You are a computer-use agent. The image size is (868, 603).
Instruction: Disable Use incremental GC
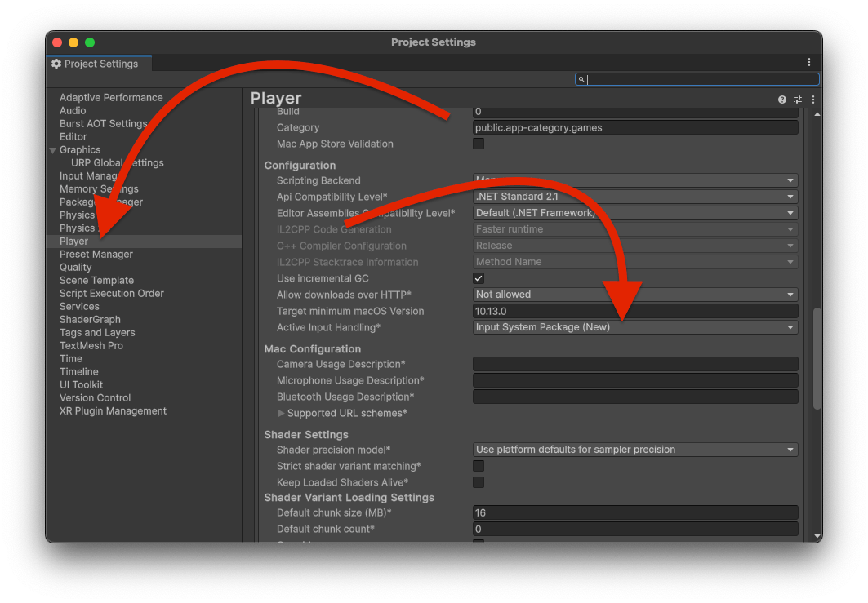(x=477, y=277)
